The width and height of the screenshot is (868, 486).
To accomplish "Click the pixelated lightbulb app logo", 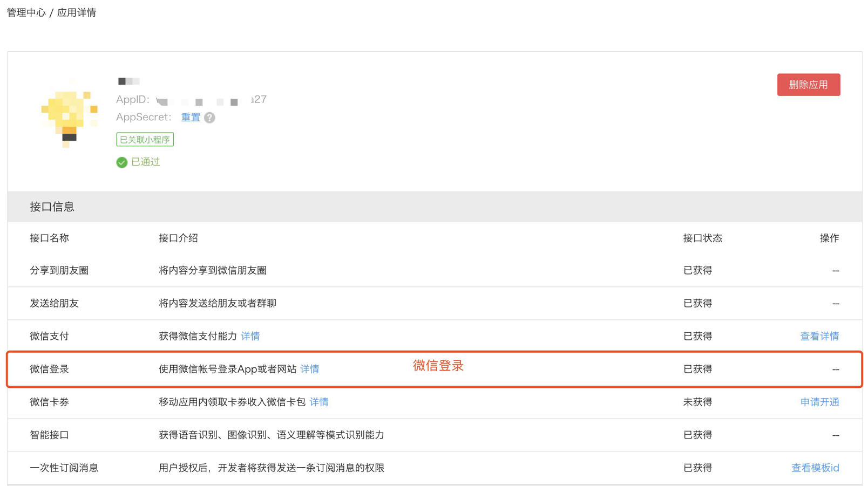I will pos(69,113).
